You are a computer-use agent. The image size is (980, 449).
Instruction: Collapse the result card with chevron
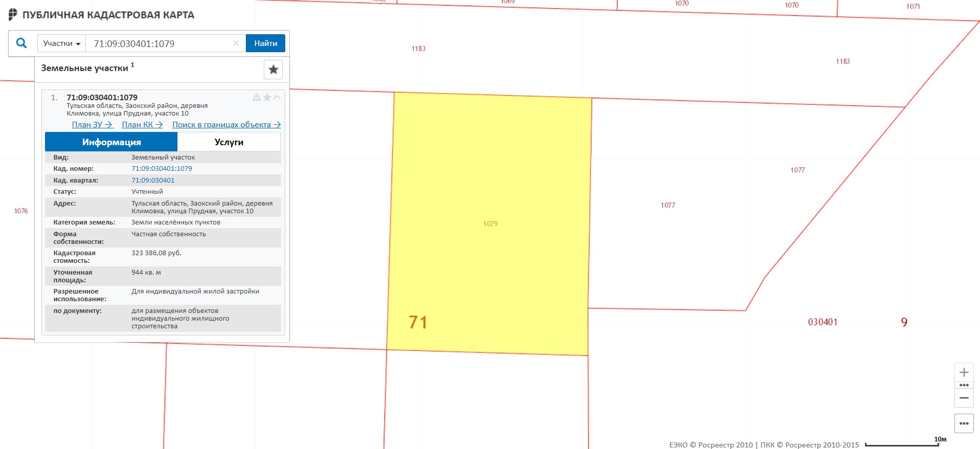277,97
